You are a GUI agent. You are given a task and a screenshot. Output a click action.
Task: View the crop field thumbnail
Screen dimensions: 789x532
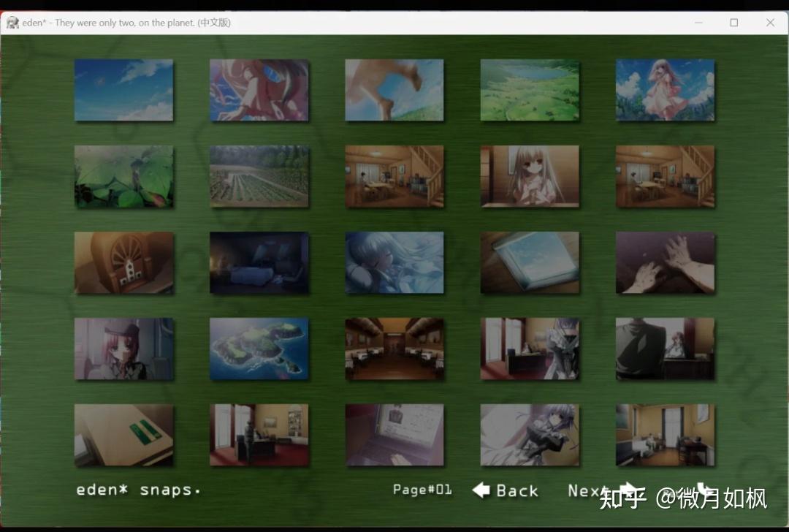point(259,176)
